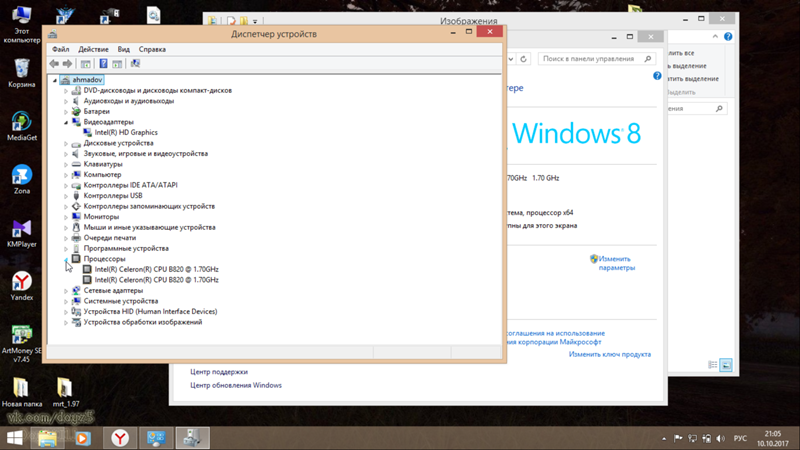Image resolution: width=800 pixels, height=450 pixels.
Task: Select Системные устройства category
Action: click(x=121, y=301)
